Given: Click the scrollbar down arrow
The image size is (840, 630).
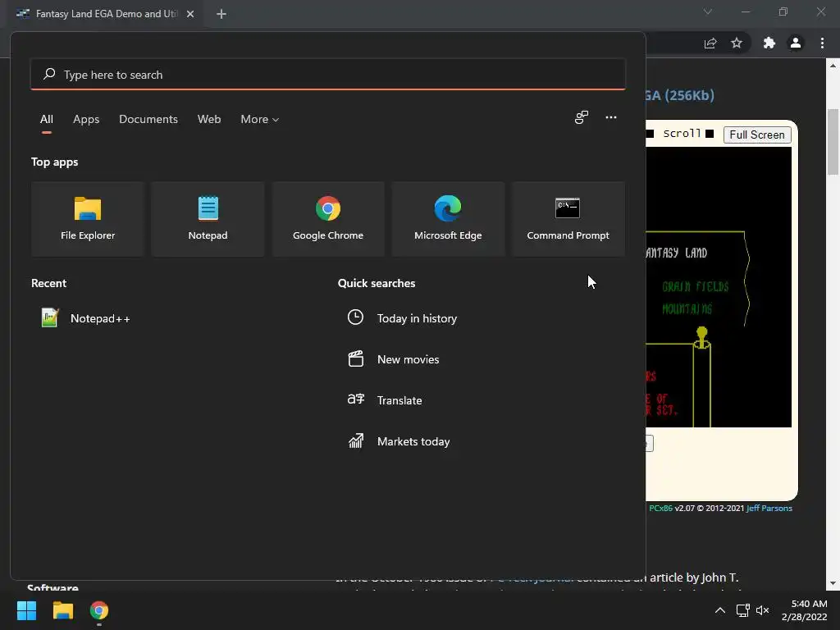Looking at the screenshot, I should pos(833,583).
